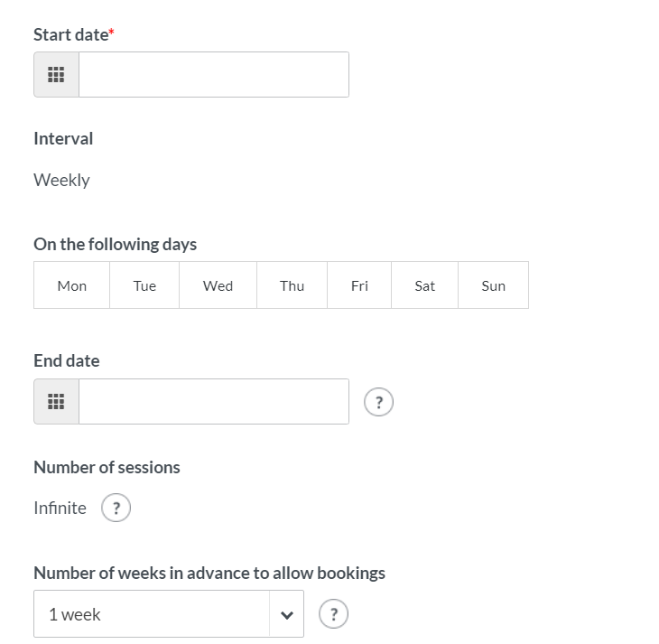Show help for weeks in advance setting
This screenshot has width=659, height=644.
point(334,615)
